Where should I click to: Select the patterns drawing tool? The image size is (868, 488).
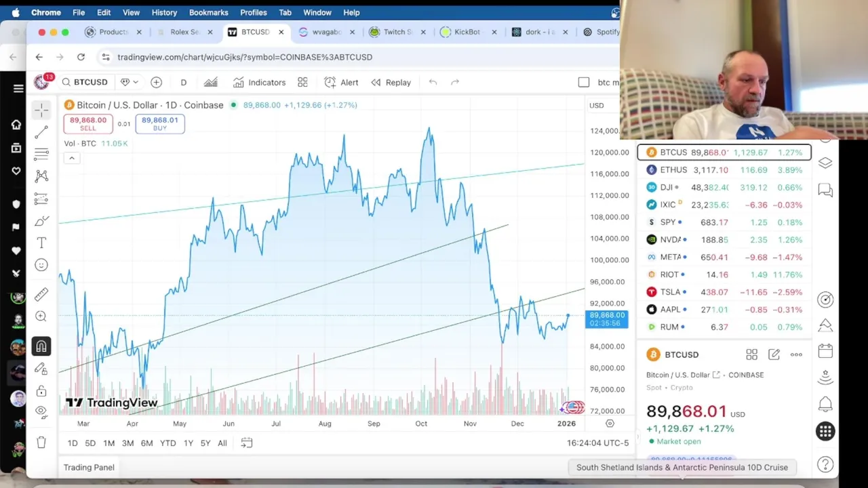[41, 176]
